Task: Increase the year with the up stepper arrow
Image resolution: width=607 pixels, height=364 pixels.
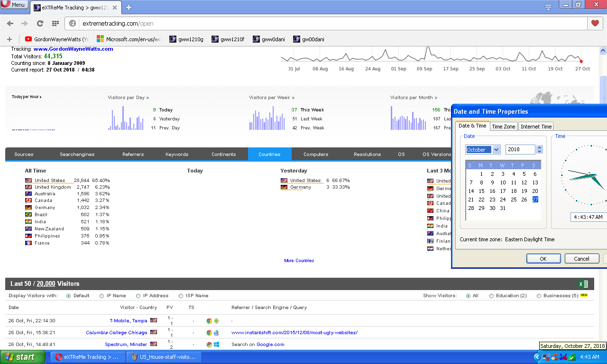Action: pyautogui.click(x=539, y=147)
